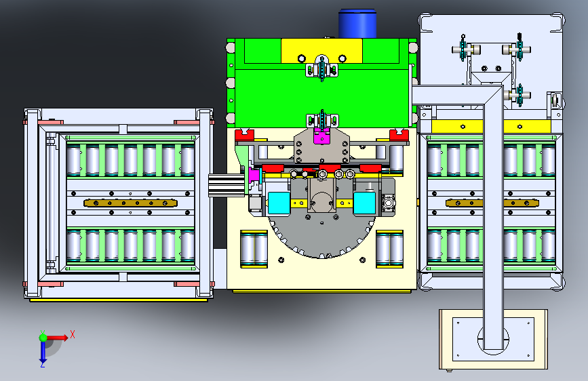Screen dimensions: 588x381
Task: Pick the magenta block below the center sprocket
Action: (321, 136)
